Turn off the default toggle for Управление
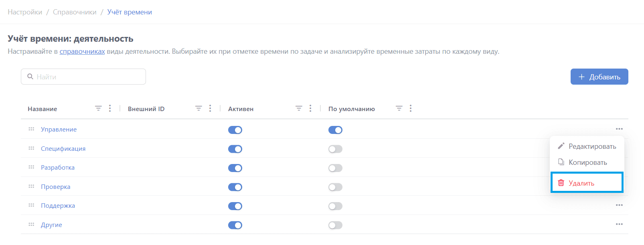The image size is (644, 245). pos(335,130)
